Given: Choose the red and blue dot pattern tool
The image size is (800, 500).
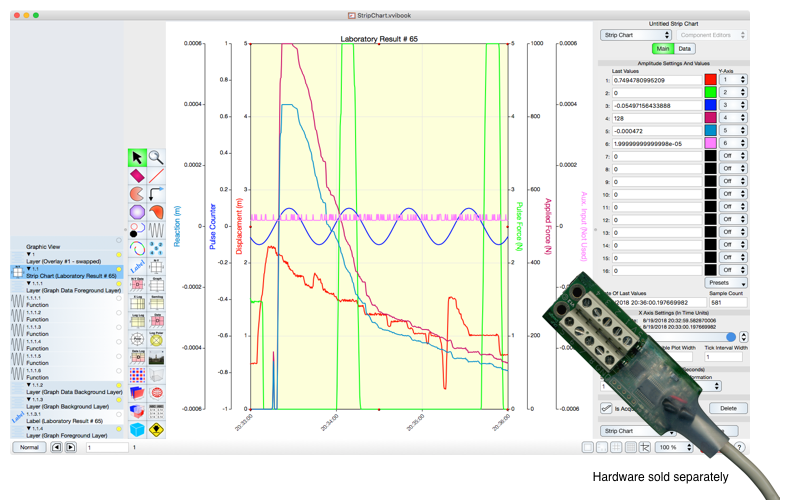Looking at the screenshot, I should 137,375.
